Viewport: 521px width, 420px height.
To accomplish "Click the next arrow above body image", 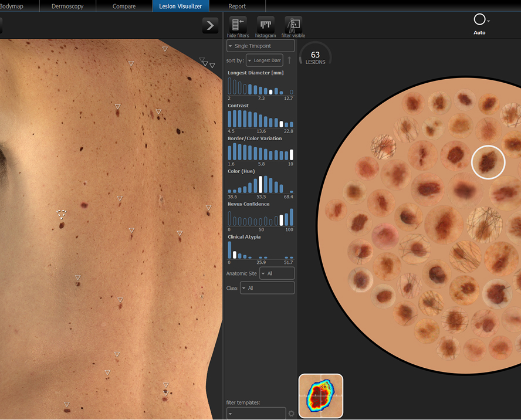I will pyautogui.click(x=210, y=25).
